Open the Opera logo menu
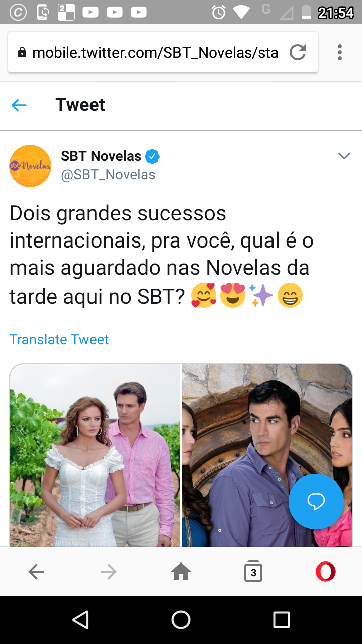362x644 pixels. click(326, 572)
